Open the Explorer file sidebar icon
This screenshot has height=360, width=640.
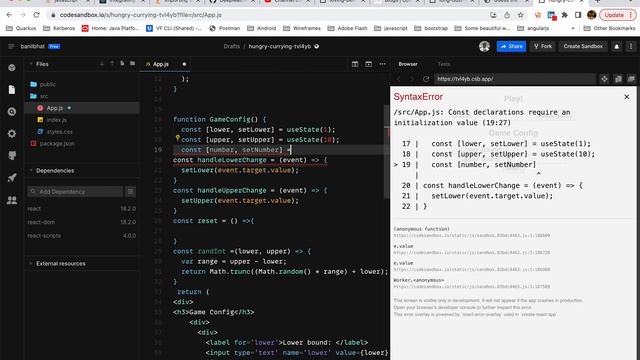point(12,90)
